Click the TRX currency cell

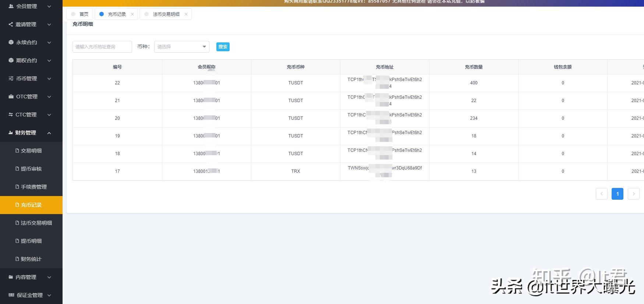click(x=296, y=171)
